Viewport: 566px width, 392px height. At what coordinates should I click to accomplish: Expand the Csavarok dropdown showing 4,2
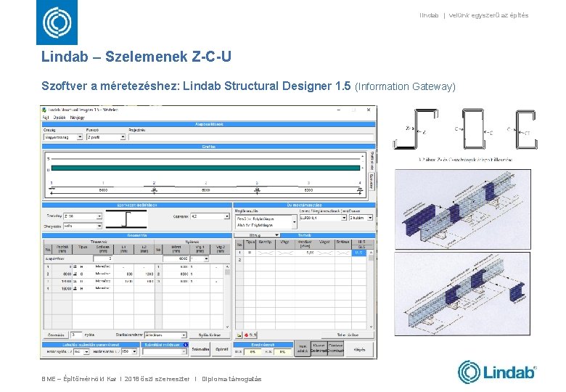(x=226, y=216)
